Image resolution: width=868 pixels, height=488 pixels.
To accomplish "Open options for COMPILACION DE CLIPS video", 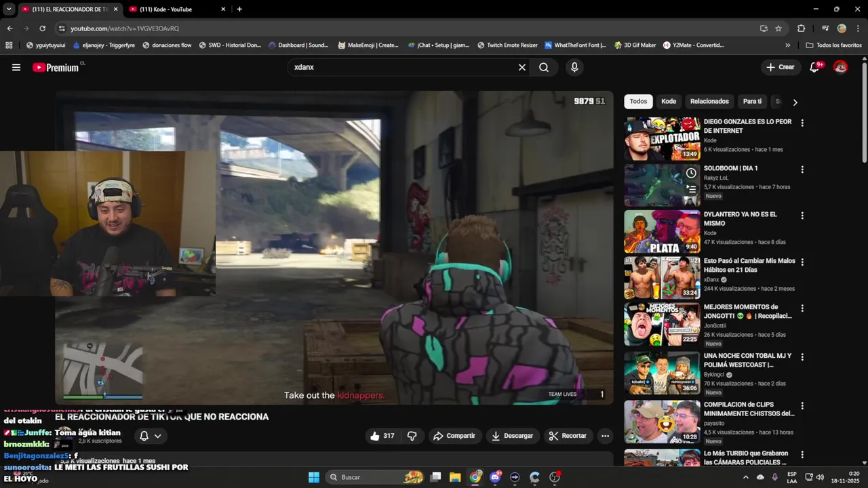I will [802, 405].
